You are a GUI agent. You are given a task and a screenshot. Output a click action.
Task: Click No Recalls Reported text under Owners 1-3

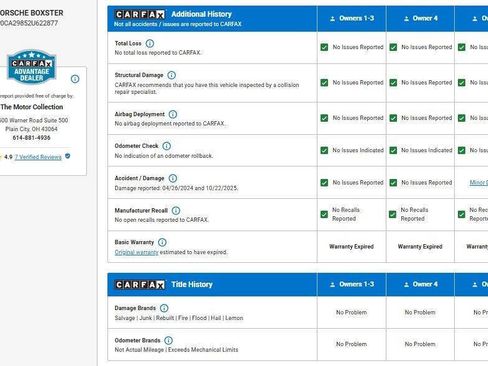[346, 214]
